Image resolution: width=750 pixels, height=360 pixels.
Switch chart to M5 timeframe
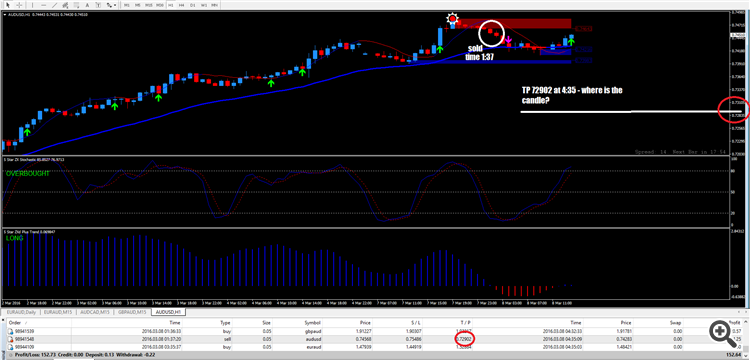138,5
